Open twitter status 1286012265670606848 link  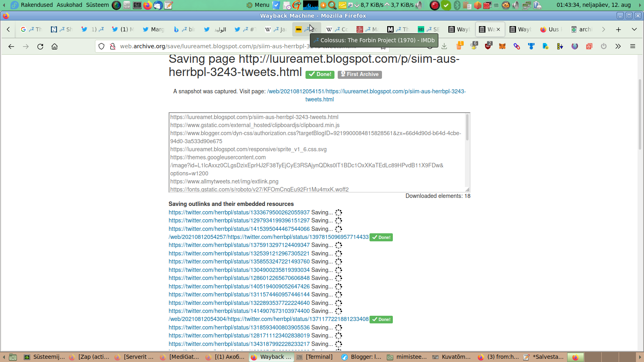[x=239, y=278]
